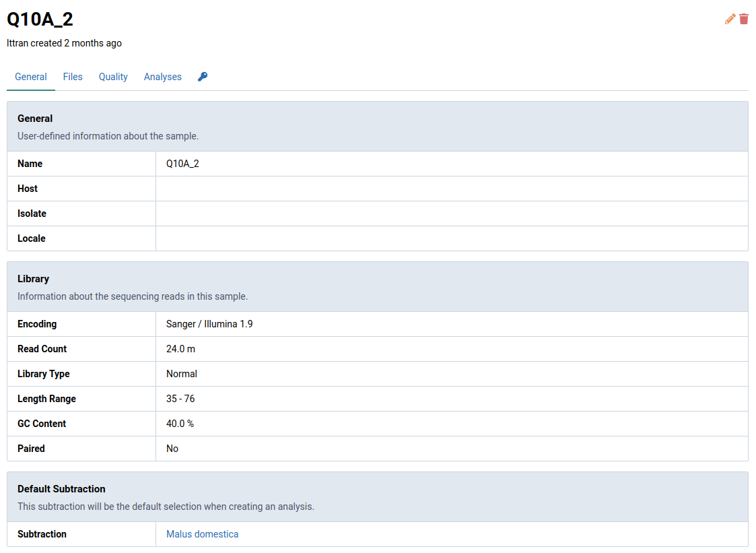Open the Quality tab
Viewport: 756px width, 553px height.
point(112,76)
